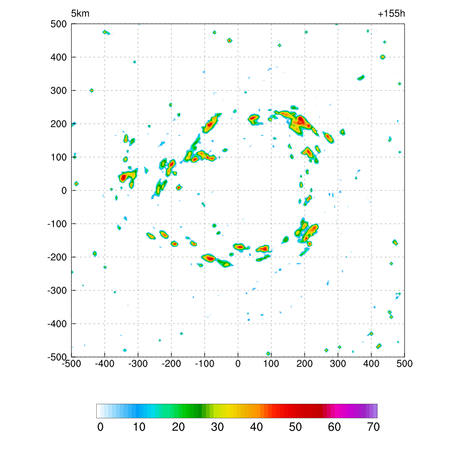The width and height of the screenshot is (476, 476).
Task: Click the colorbar label "20"
Action: point(178,427)
